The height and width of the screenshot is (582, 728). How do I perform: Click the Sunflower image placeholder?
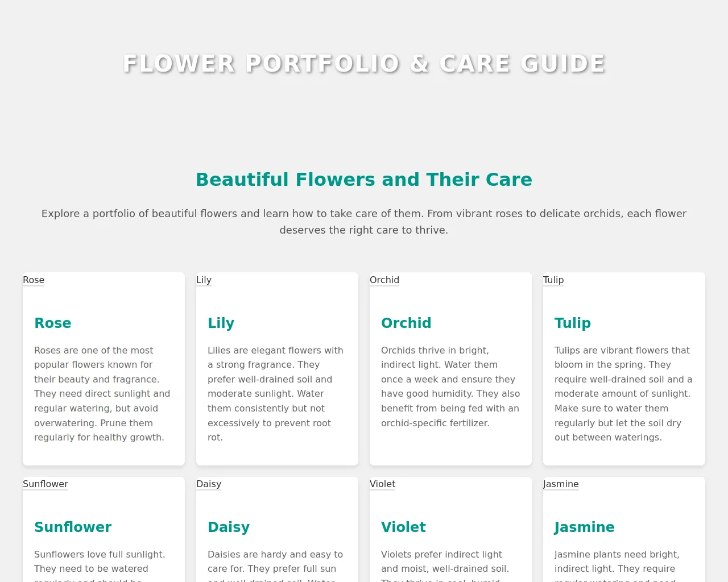(x=45, y=484)
